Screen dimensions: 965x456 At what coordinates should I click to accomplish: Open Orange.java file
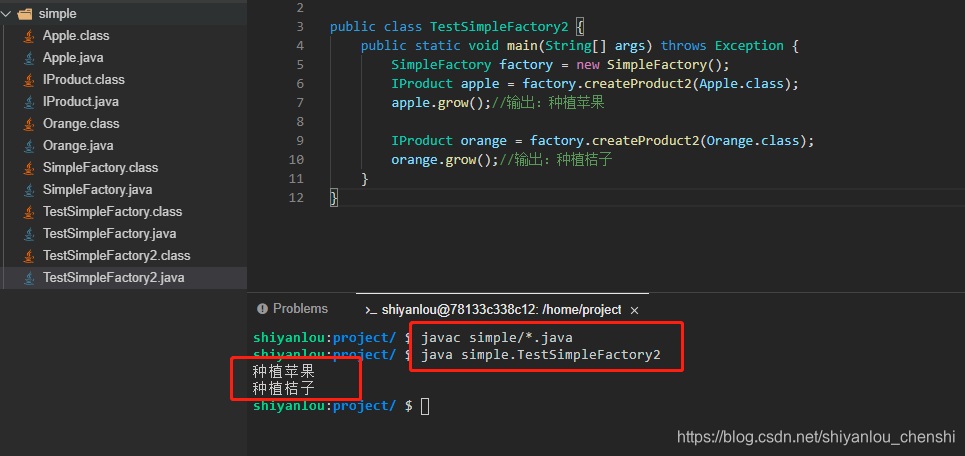coord(78,146)
